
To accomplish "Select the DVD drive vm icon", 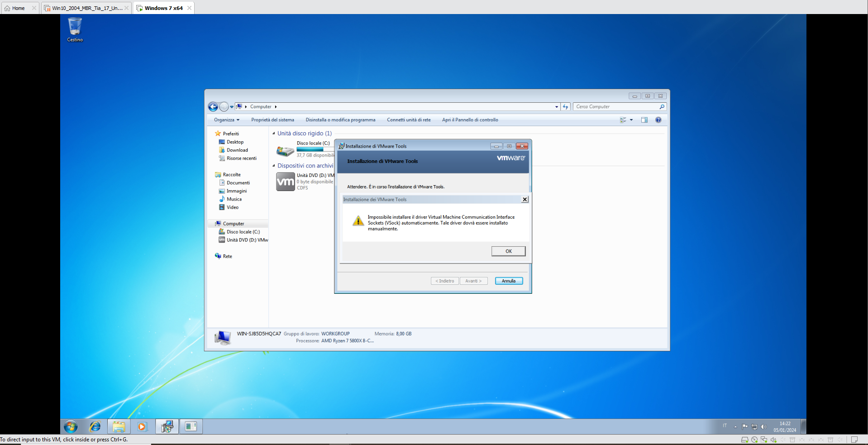I will (286, 182).
